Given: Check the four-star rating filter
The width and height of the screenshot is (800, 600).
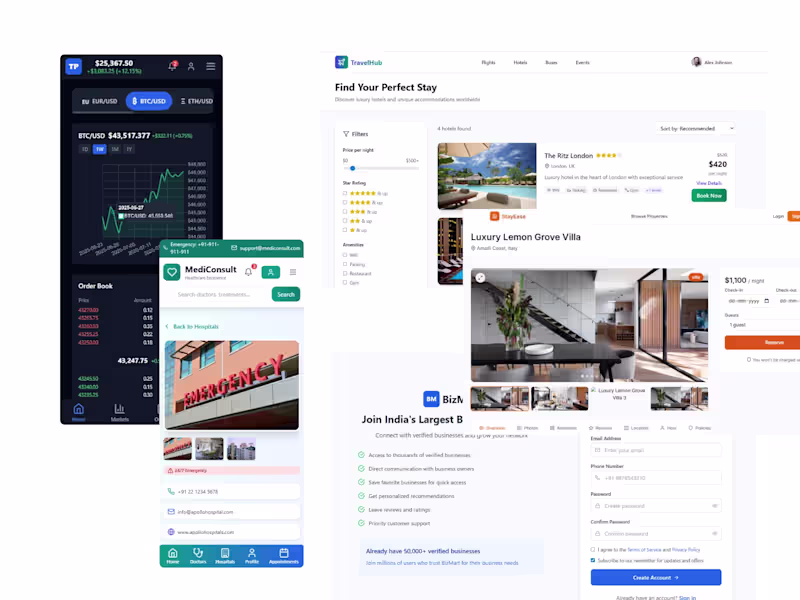Looking at the screenshot, I should point(345,203).
